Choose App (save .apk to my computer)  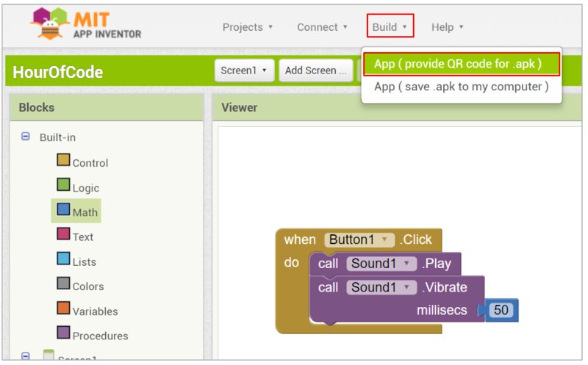[462, 87]
